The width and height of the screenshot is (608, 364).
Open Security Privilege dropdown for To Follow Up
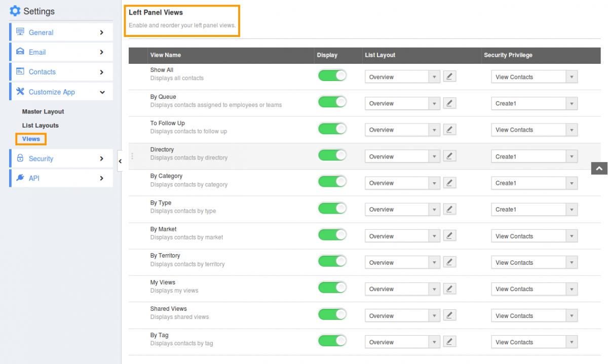[535, 130]
